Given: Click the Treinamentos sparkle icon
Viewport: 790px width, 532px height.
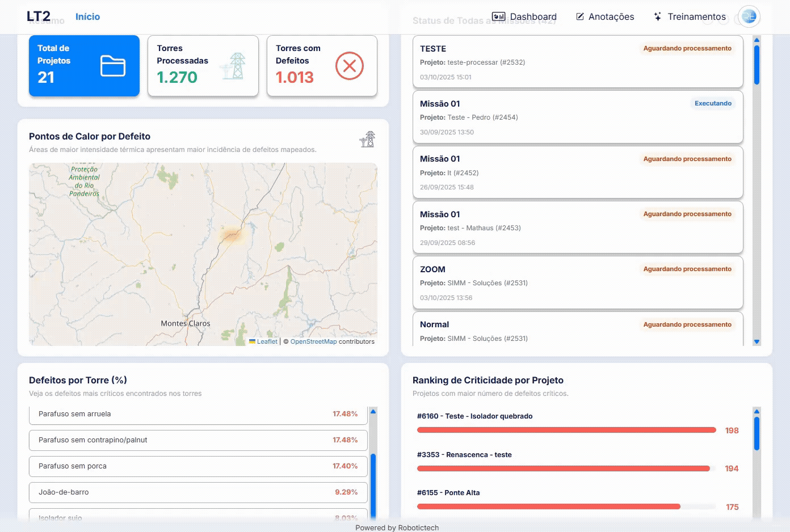Looking at the screenshot, I should [x=657, y=17].
